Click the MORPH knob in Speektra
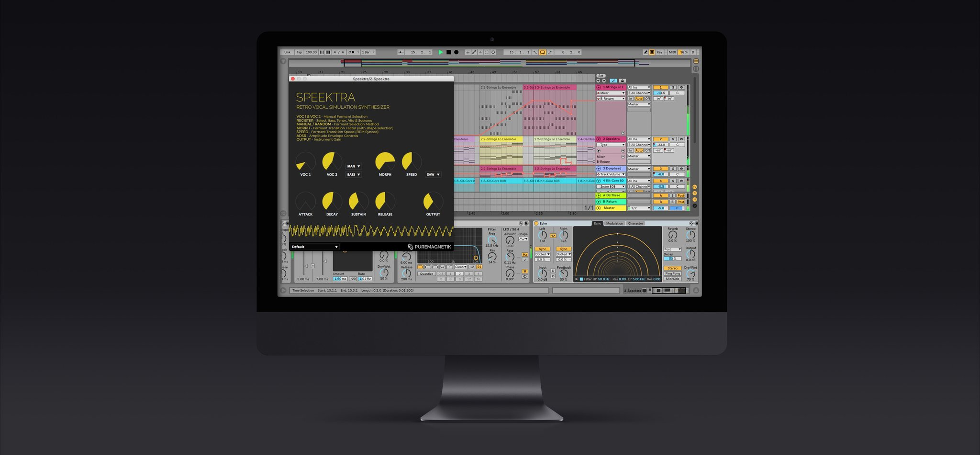Image resolution: width=980 pixels, height=455 pixels. point(385,162)
